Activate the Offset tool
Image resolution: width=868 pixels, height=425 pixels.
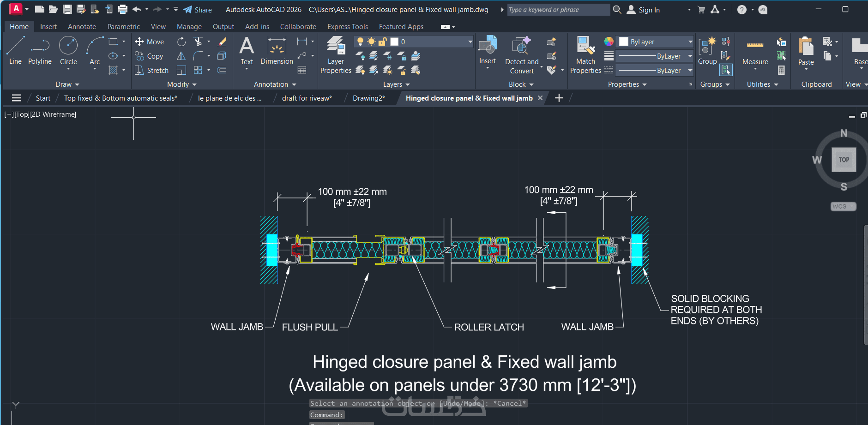pos(222,71)
